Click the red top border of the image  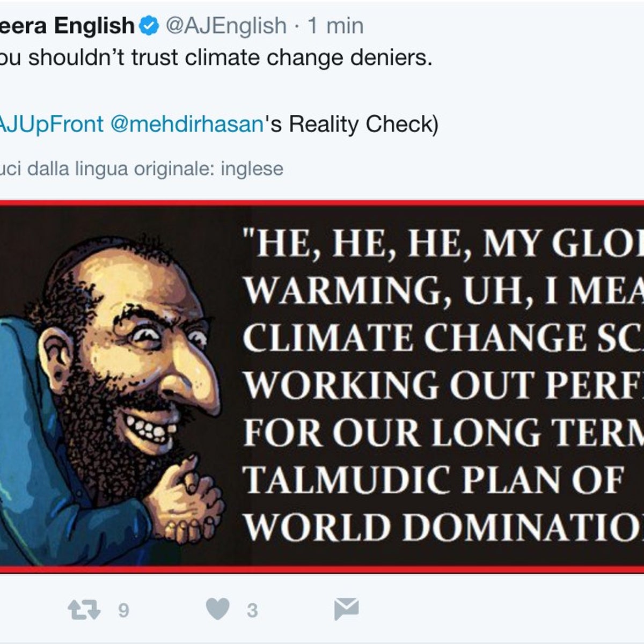click(322, 203)
